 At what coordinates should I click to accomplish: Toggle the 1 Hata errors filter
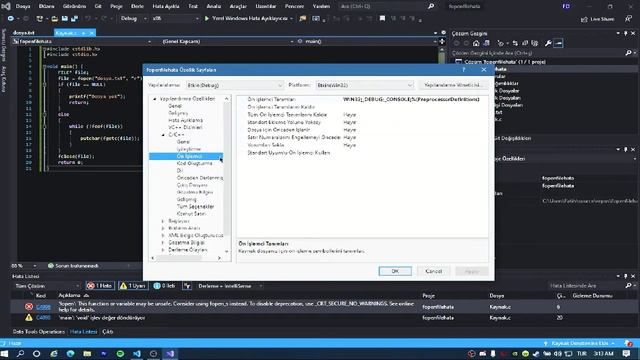click(x=100, y=286)
